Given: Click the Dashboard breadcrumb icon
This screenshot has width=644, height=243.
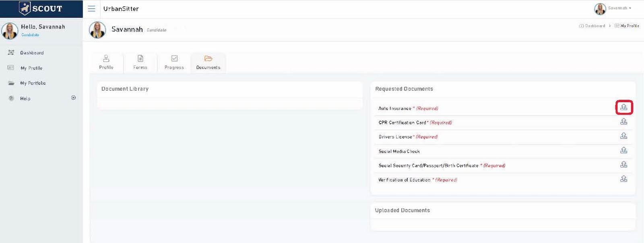Looking at the screenshot, I should [581, 26].
